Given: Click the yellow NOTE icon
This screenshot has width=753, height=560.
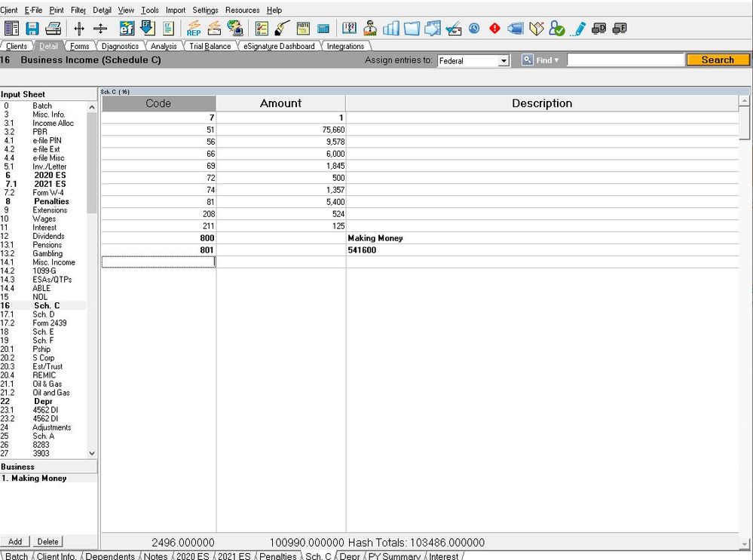Looking at the screenshot, I should pos(304,29).
